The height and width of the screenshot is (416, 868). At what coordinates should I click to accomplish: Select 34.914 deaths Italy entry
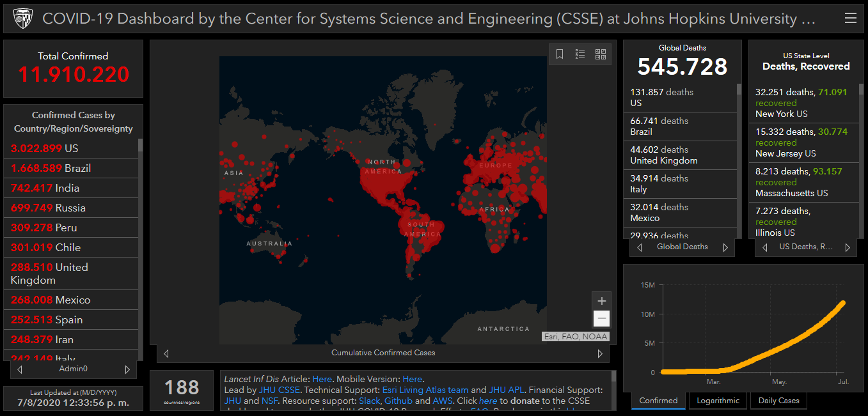tap(681, 184)
